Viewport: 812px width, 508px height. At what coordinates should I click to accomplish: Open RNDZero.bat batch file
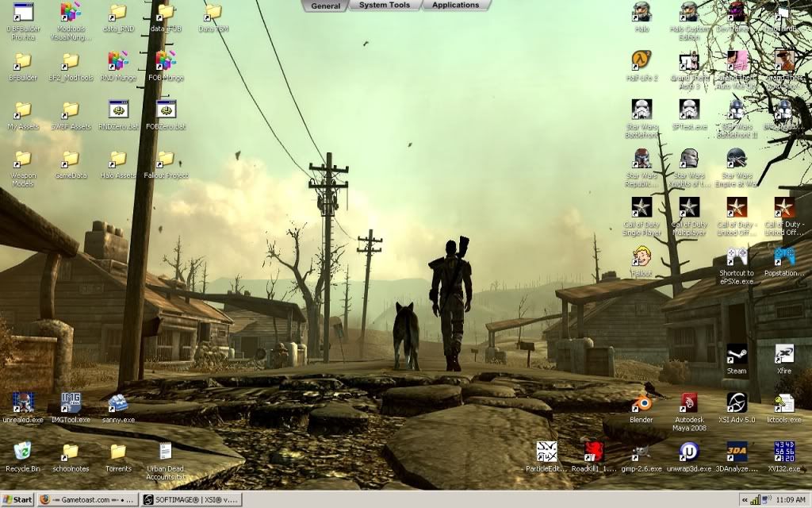coord(118,114)
